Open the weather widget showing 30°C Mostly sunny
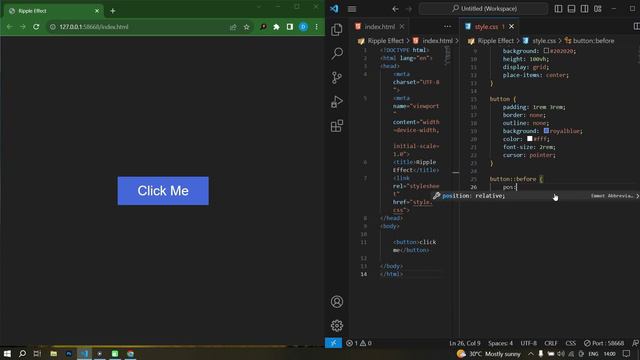This screenshot has height=360, width=640. (x=489, y=353)
